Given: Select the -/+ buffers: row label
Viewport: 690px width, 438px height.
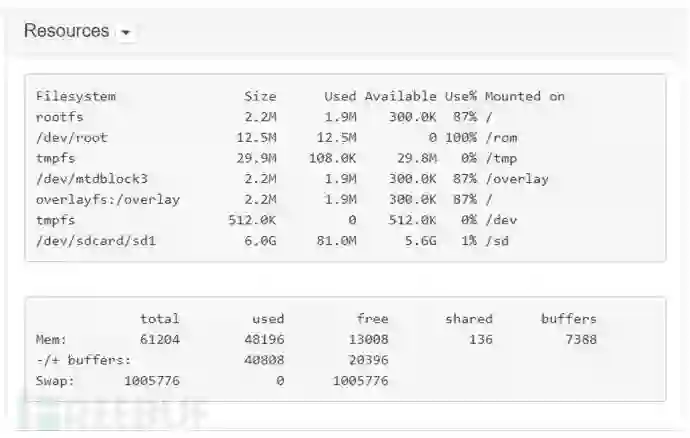Looking at the screenshot, I should [84, 360].
